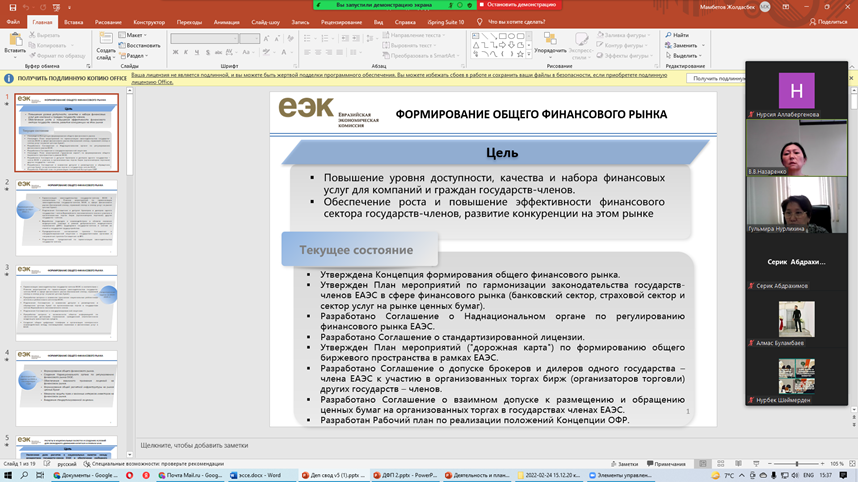Click New Slide (Создать слайд) icon
The height and width of the screenshot is (482, 858).
click(x=106, y=39)
